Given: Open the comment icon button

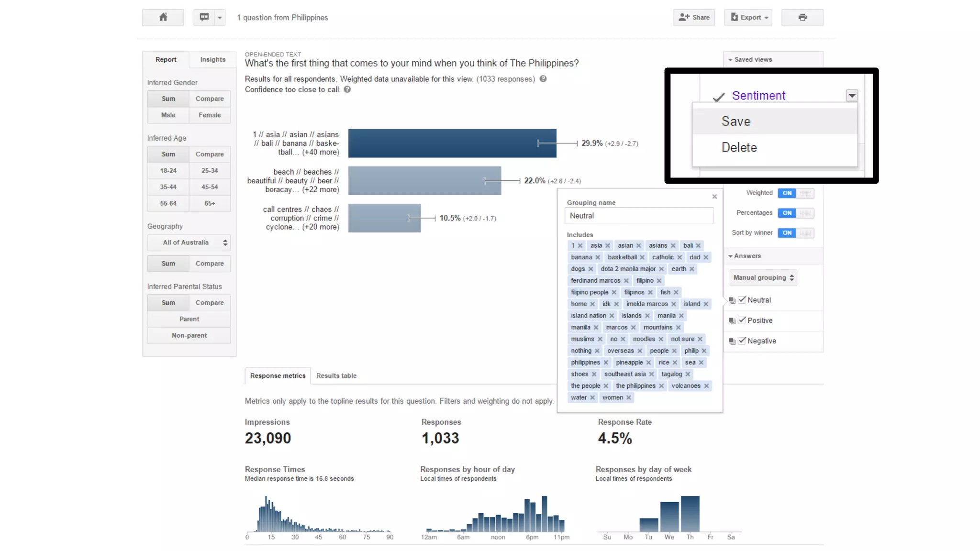Looking at the screenshot, I should click(x=204, y=18).
